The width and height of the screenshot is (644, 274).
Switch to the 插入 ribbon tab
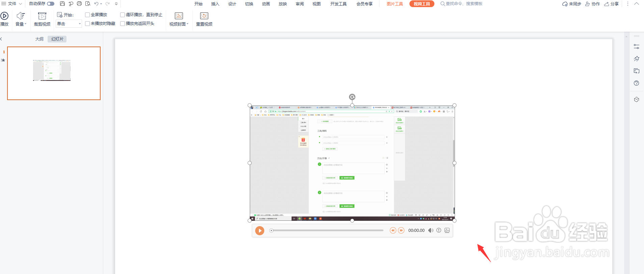click(x=215, y=4)
